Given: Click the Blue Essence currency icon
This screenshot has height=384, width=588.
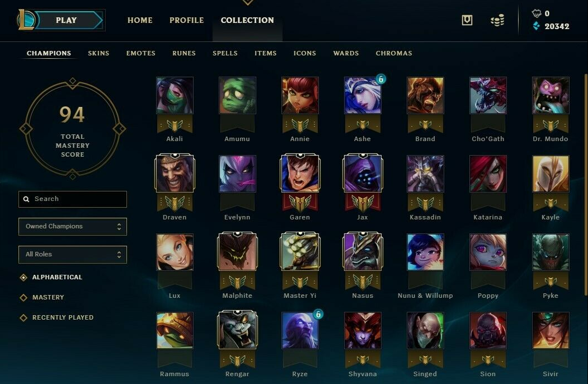Looking at the screenshot, I should pyautogui.click(x=537, y=26).
